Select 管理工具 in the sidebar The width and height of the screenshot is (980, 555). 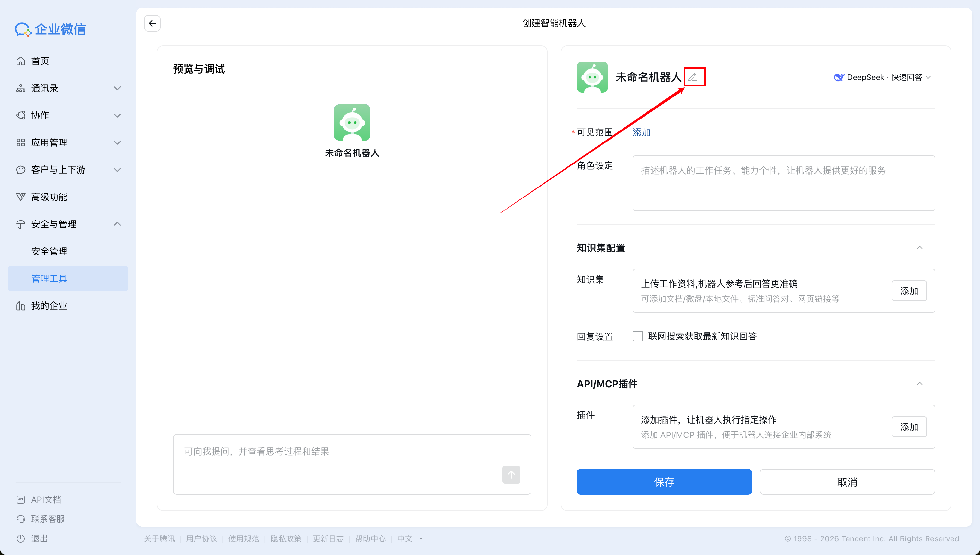(49, 278)
